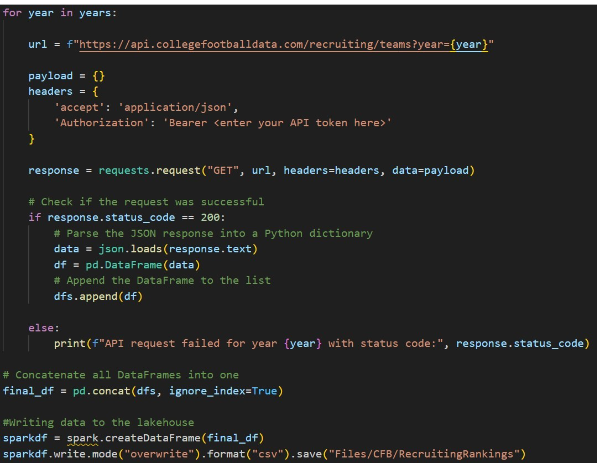Image resolution: width=597 pixels, height=463 pixels.
Task: Click the collegefootballdata API URL link
Action: click(283, 45)
